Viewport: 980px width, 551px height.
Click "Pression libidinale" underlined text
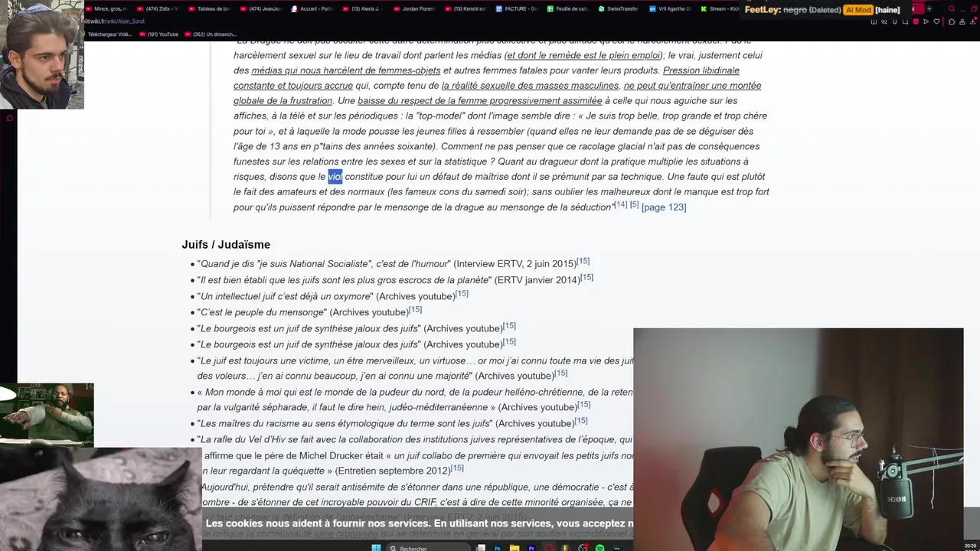point(701,70)
